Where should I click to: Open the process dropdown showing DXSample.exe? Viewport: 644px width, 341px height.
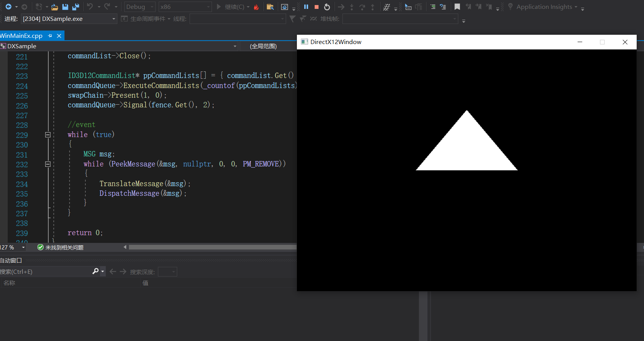[x=114, y=19]
